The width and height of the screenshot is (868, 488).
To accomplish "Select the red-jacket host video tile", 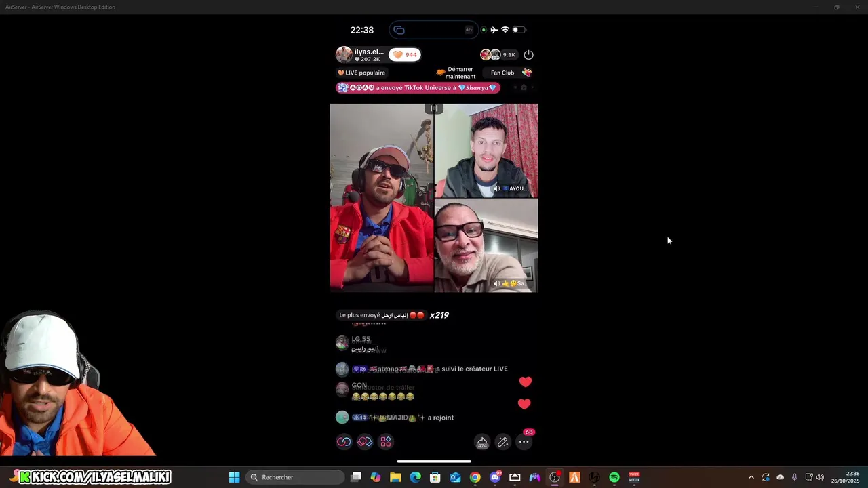I will pos(382,198).
